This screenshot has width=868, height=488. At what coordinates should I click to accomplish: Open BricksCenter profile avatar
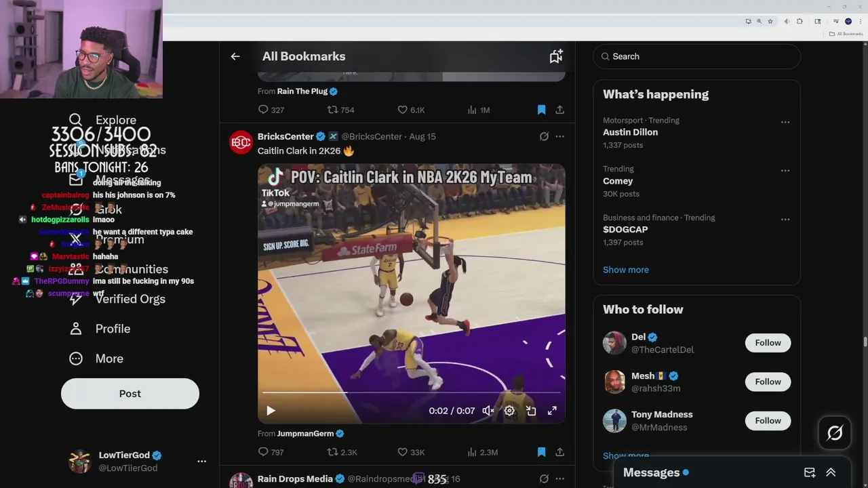click(x=241, y=142)
